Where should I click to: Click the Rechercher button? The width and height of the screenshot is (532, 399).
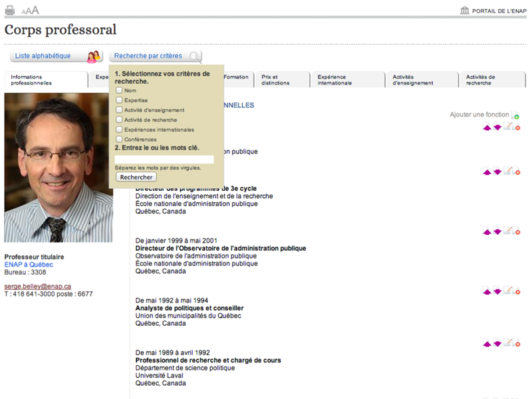[136, 177]
